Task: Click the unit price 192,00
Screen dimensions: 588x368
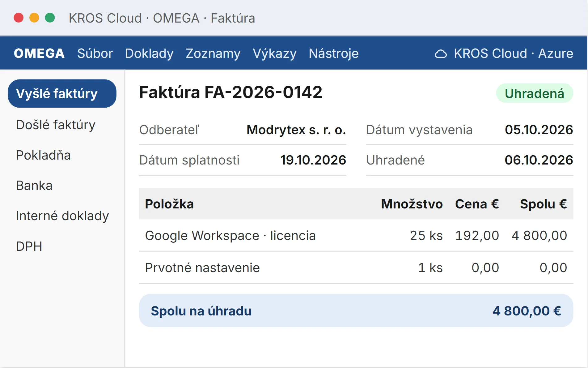Action: click(477, 236)
